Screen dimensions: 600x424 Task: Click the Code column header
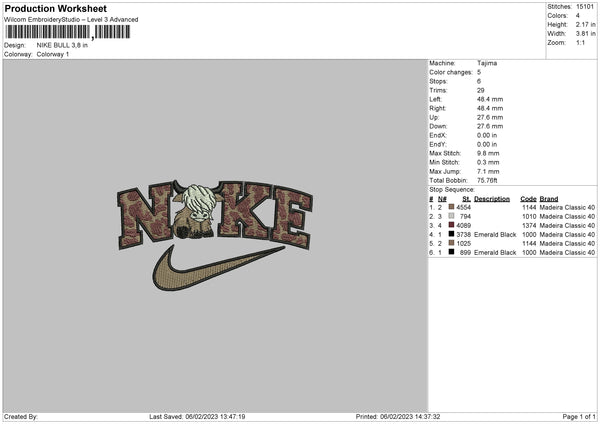coord(528,199)
